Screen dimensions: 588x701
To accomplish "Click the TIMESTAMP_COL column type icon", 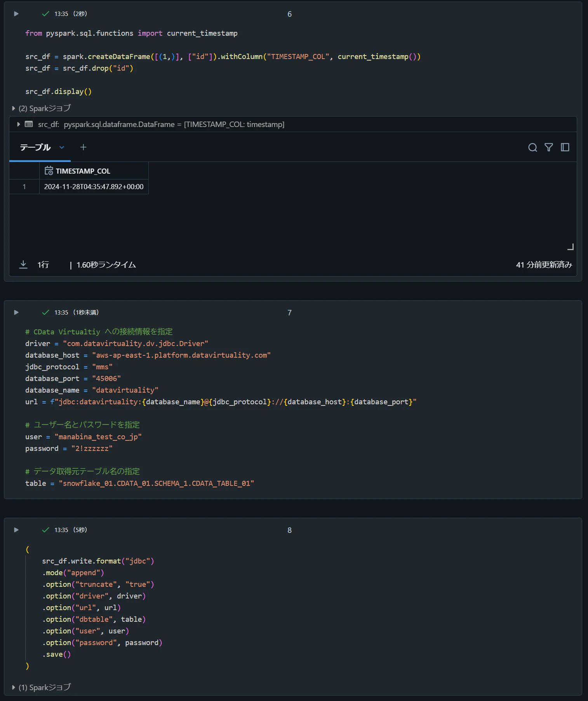I will click(49, 171).
